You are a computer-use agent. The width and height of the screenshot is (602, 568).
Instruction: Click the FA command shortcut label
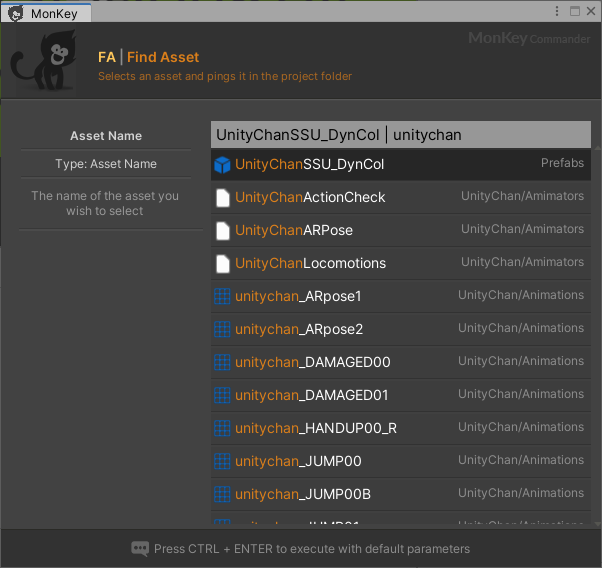106,57
